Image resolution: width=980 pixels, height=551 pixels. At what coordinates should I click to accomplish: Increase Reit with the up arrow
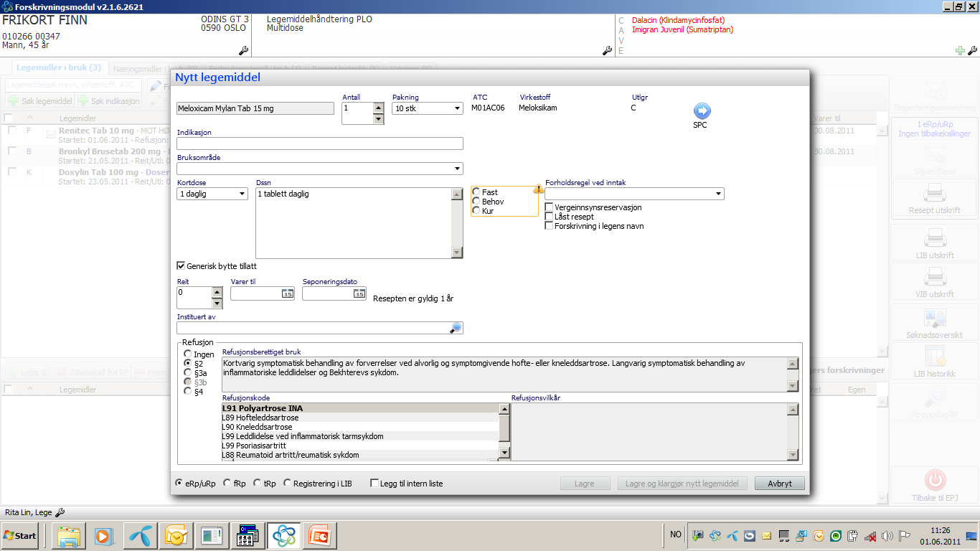point(217,293)
